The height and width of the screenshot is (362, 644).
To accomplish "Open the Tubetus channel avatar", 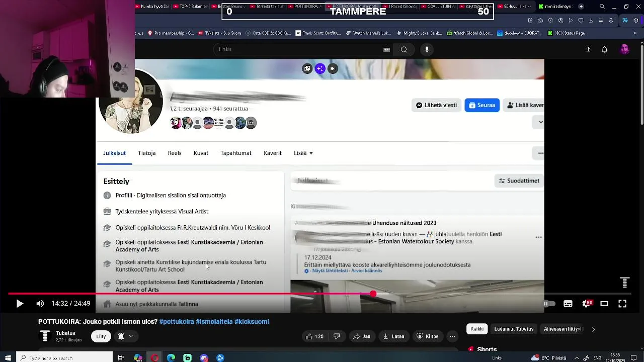I will [45, 336].
